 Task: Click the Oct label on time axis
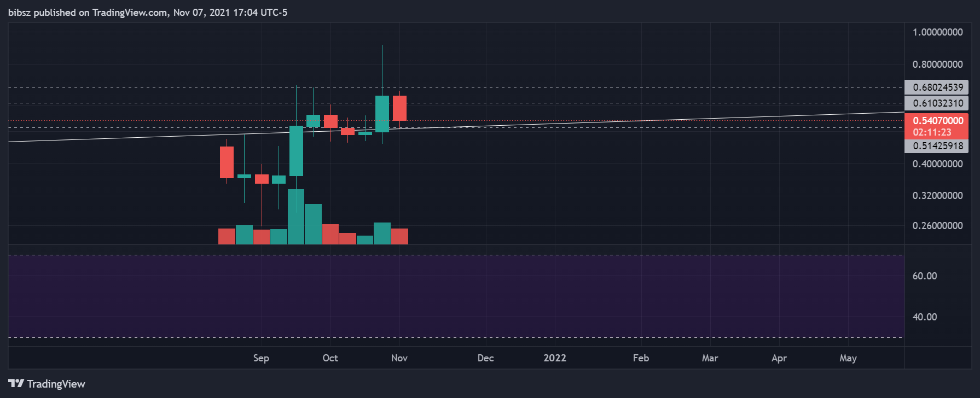(x=330, y=358)
